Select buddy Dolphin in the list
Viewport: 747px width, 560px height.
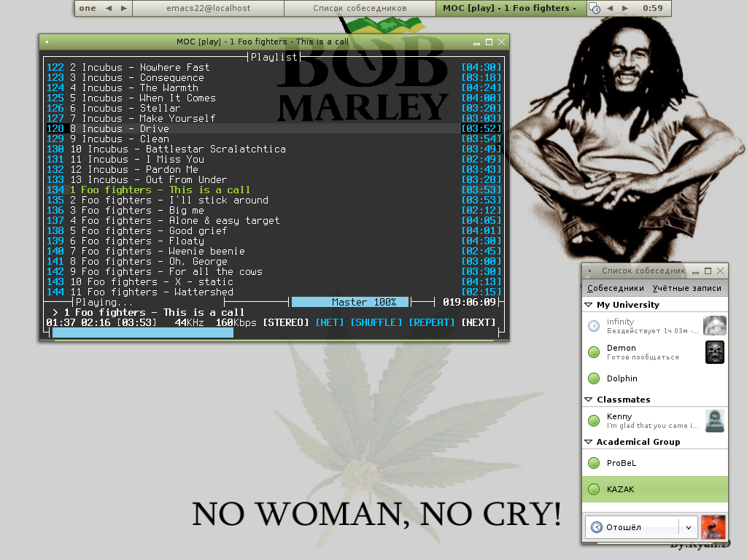click(x=655, y=378)
